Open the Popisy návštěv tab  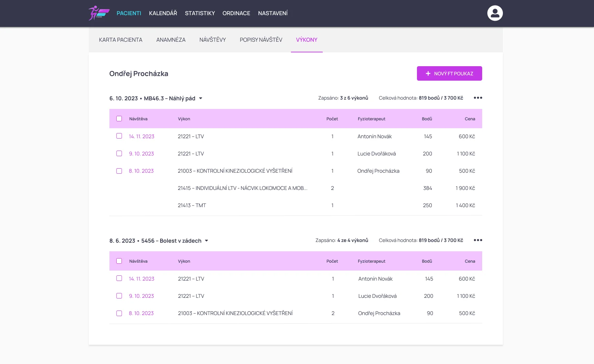[x=261, y=40]
